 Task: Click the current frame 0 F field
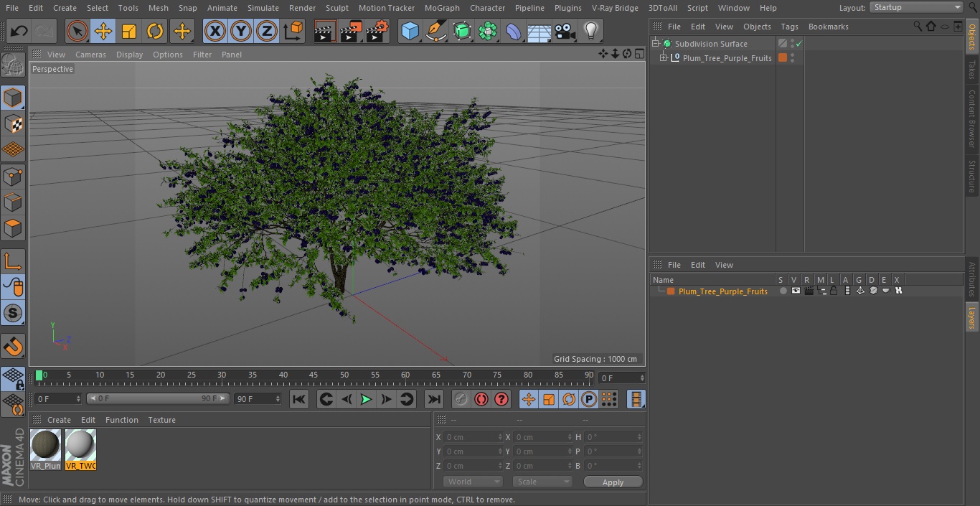[x=621, y=378]
